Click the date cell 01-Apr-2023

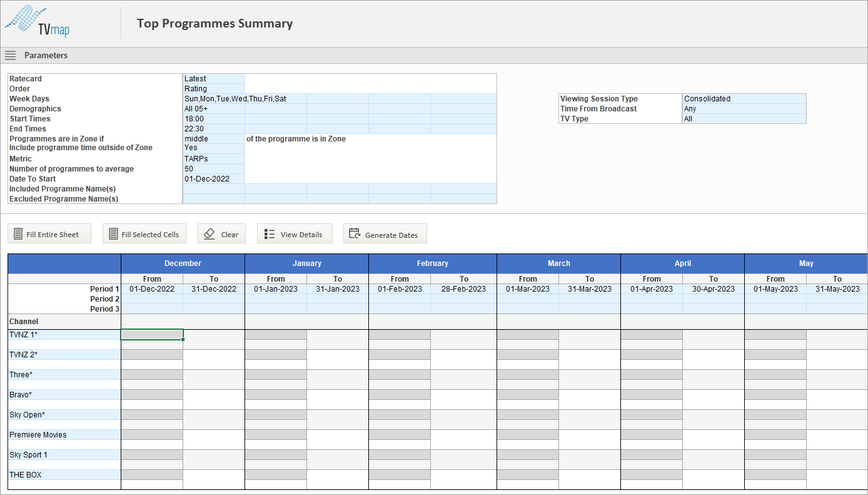[652, 289]
